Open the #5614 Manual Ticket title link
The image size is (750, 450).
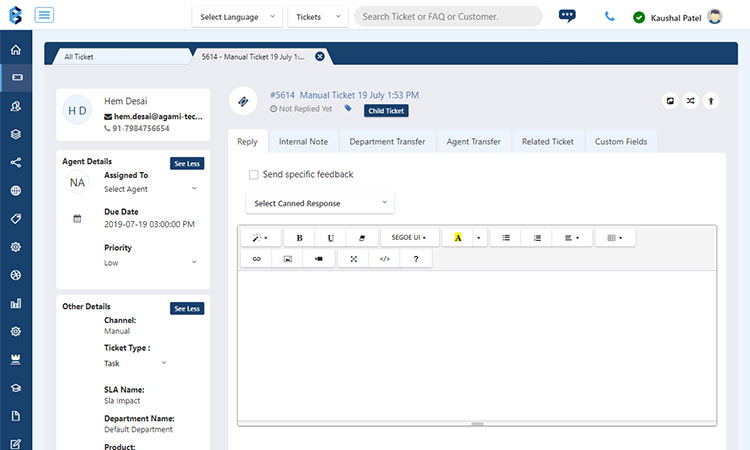click(344, 95)
